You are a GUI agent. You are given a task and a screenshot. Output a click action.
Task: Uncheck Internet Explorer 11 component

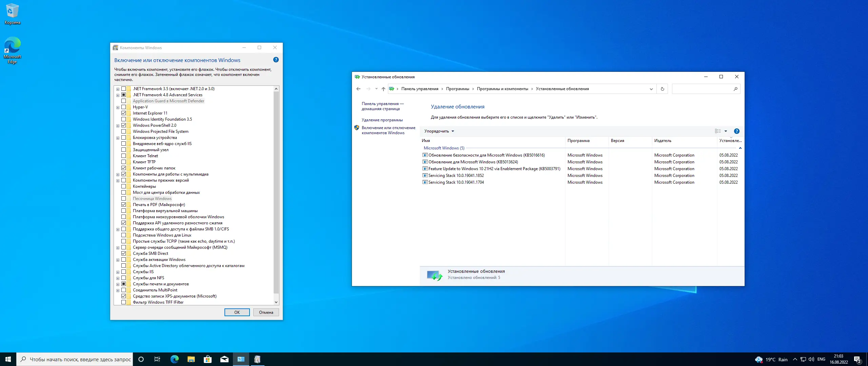(x=124, y=113)
